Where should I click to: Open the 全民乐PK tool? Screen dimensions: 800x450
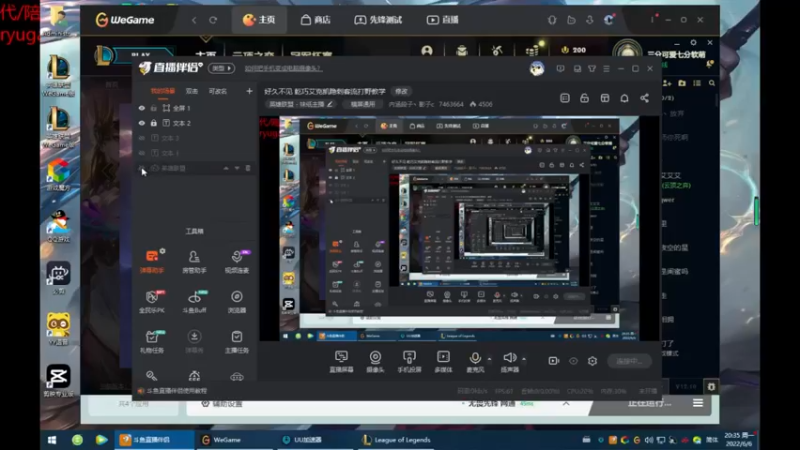[x=152, y=301]
